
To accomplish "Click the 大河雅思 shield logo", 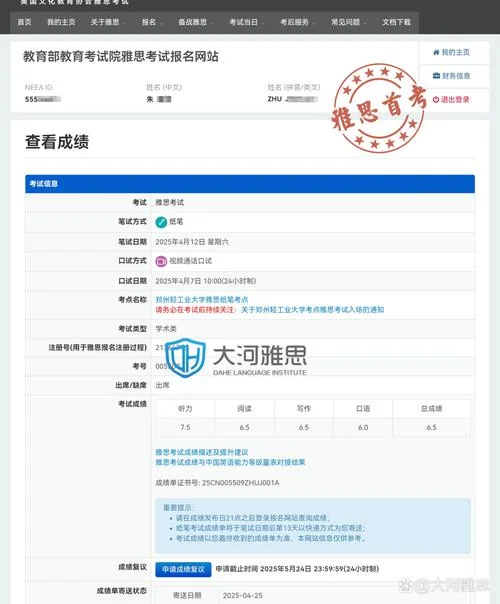I will 185,357.
